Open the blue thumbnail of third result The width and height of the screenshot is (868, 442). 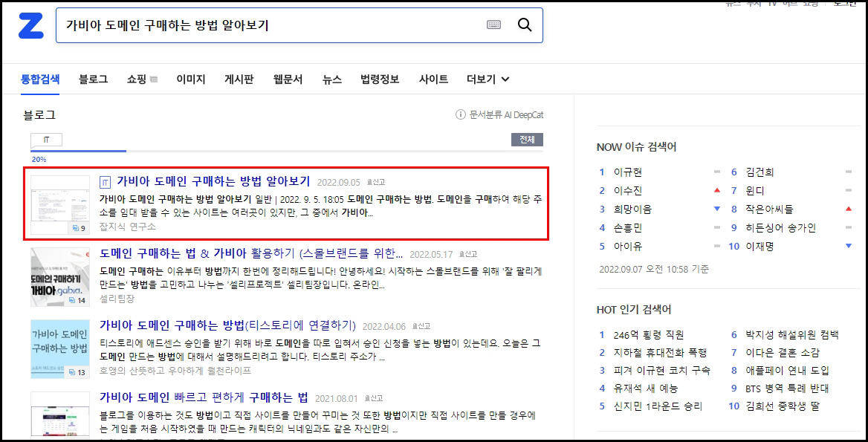[59, 349]
